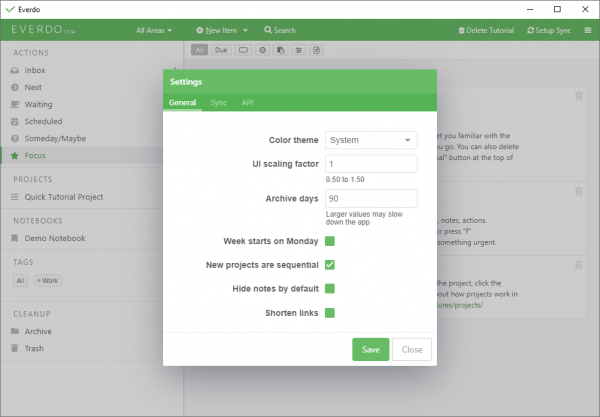
Task: Open Demo Notebook
Action: tap(55, 238)
